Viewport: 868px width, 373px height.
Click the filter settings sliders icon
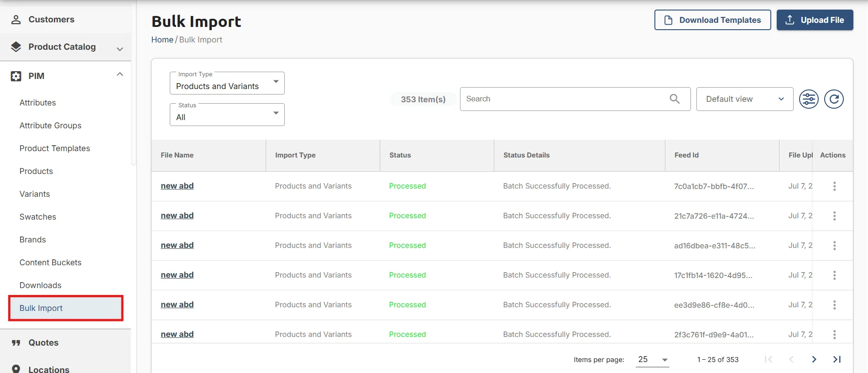pos(809,99)
